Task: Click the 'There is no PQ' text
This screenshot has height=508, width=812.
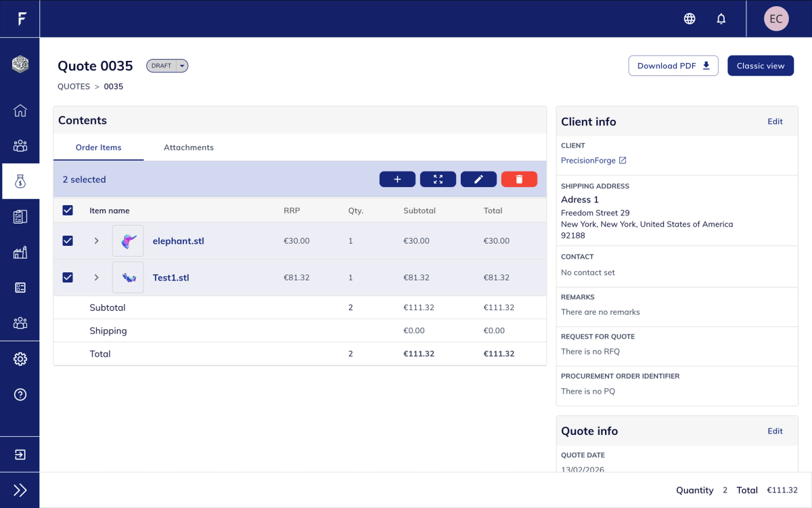Action: pos(588,391)
